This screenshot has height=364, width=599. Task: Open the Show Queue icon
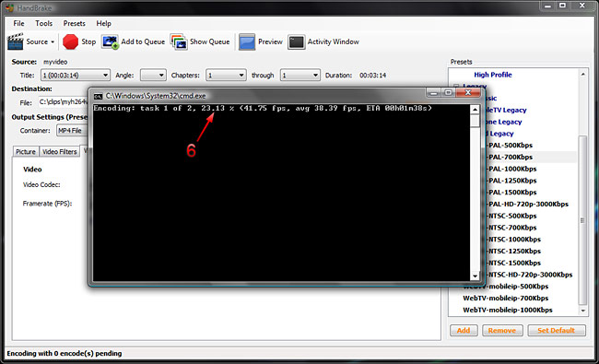pyautogui.click(x=179, y=42)
